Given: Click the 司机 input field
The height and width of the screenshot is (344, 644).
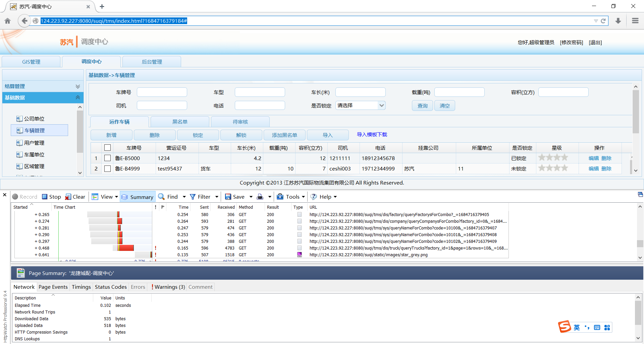Looking at the screenshot, I should pos(162,106).
